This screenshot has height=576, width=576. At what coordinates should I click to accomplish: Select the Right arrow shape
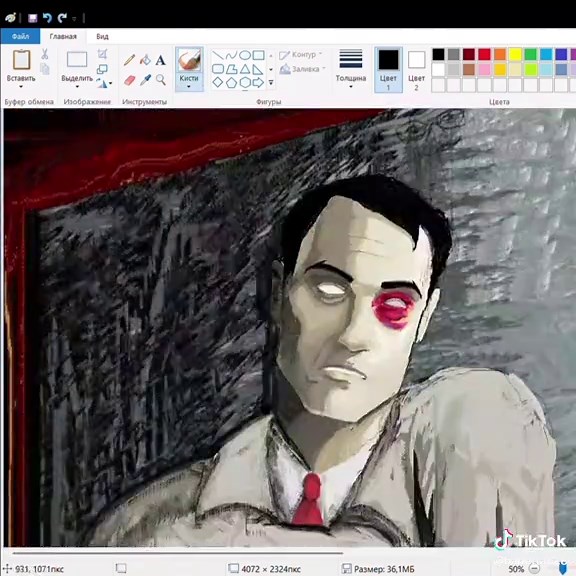click(x=259, y=82)
